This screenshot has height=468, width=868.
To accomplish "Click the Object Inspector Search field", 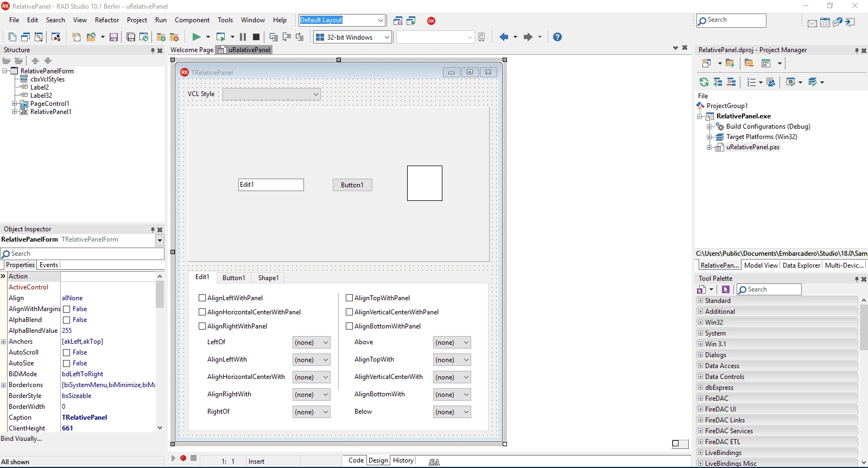I will point(83,254).
